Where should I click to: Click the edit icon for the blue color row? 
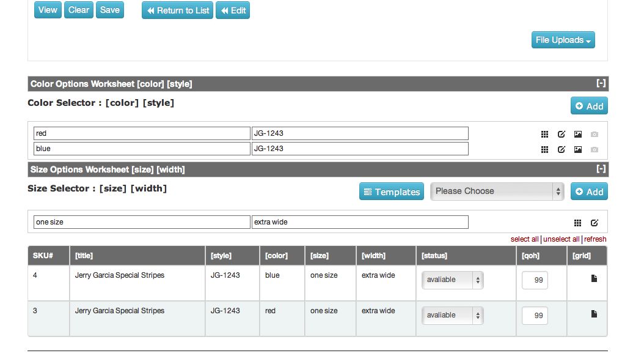(562, 149)
